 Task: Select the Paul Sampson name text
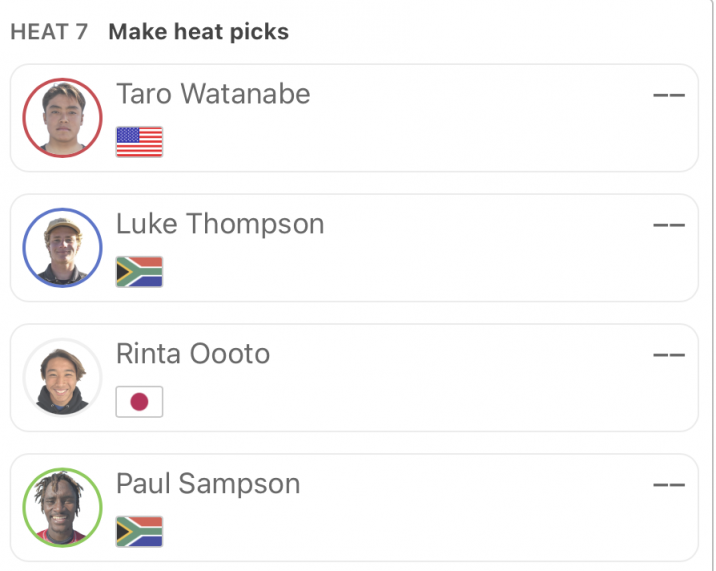208,484
